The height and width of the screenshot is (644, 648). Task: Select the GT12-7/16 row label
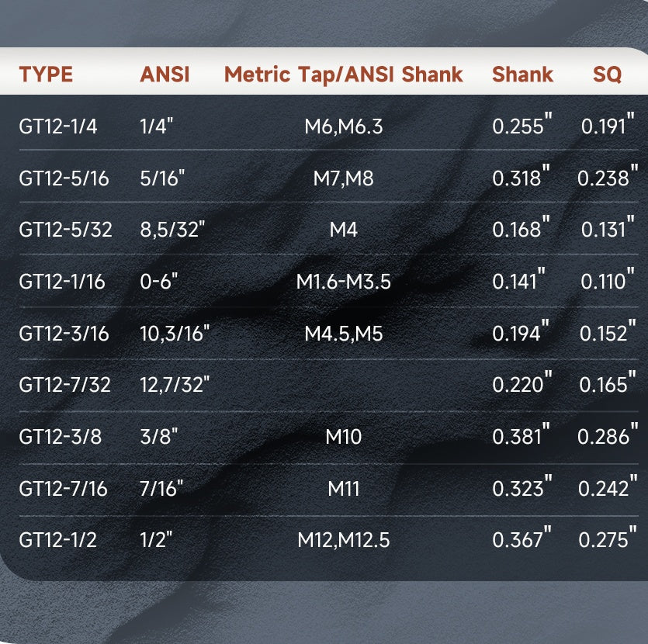pos(64,489)
